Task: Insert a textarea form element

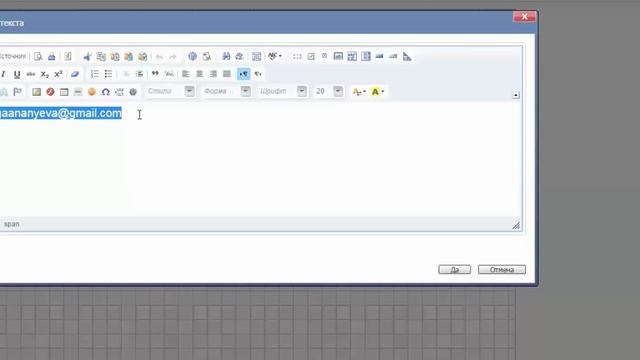Action: tap(352, 56)
